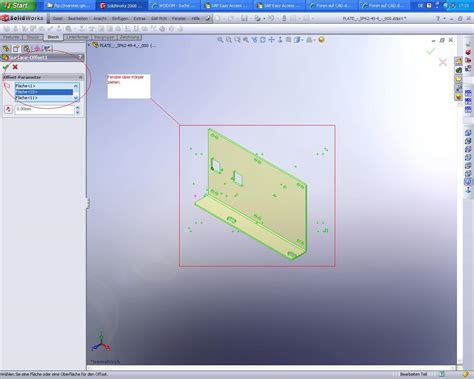
Task: Open Extras menu
Action: [x=139, y=19]
